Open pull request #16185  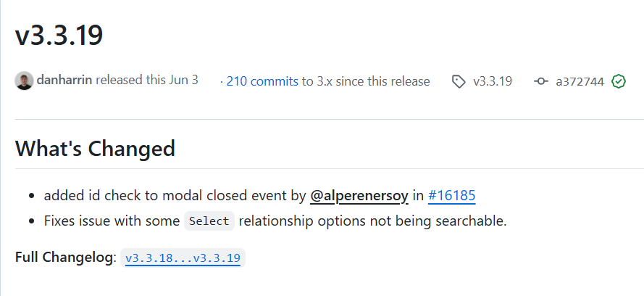point(452,196)
